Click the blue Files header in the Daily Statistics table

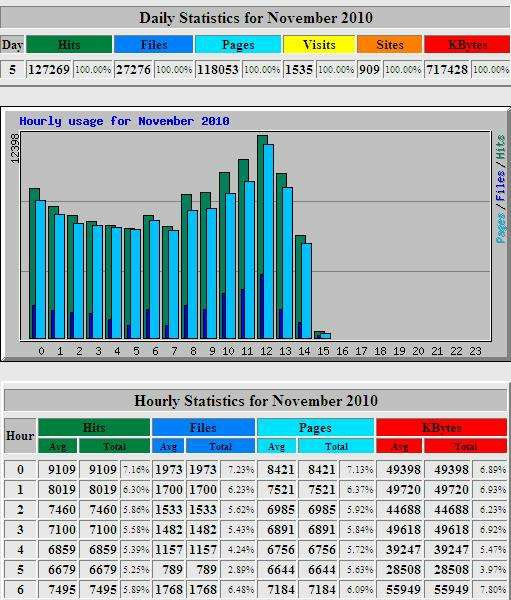[x=153, y=45]
